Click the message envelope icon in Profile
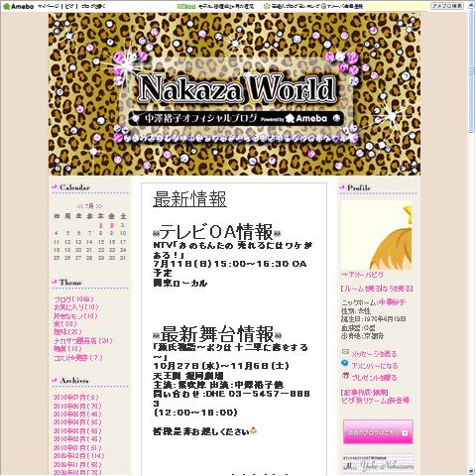Viewport: 476px width, 476px height. (x=345, y=352)
